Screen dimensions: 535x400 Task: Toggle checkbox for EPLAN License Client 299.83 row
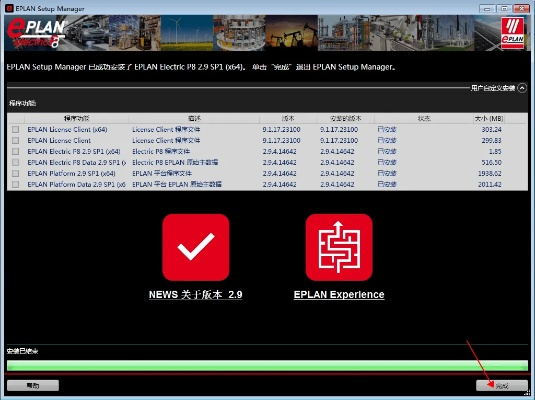[15, 141]
